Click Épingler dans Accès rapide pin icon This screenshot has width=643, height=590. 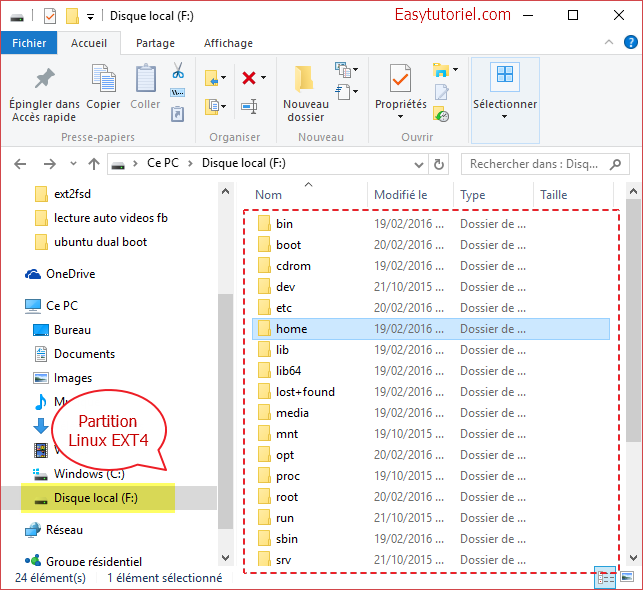[44, 80]
